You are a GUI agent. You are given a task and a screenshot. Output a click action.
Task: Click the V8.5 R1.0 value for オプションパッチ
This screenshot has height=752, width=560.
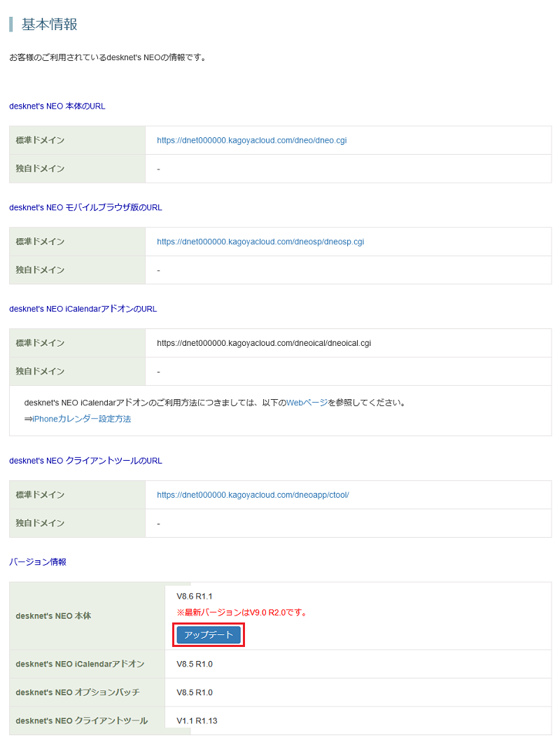pos(194,692)
